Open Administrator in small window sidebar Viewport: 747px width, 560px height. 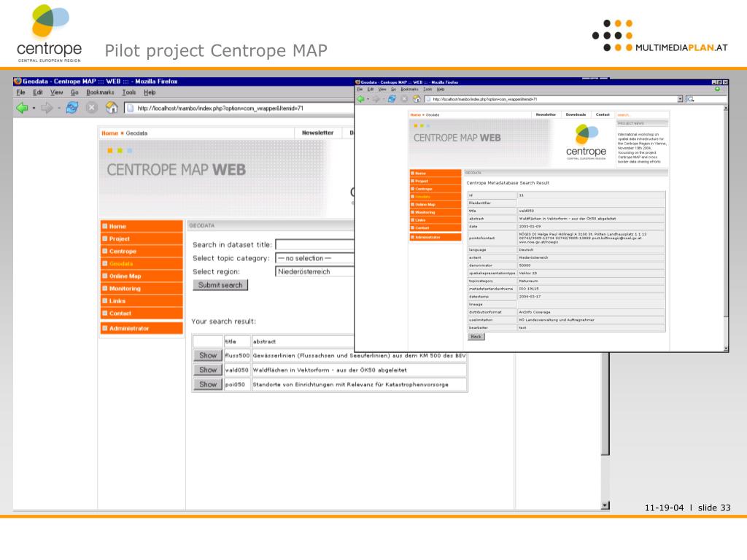[x=436, y=237]
